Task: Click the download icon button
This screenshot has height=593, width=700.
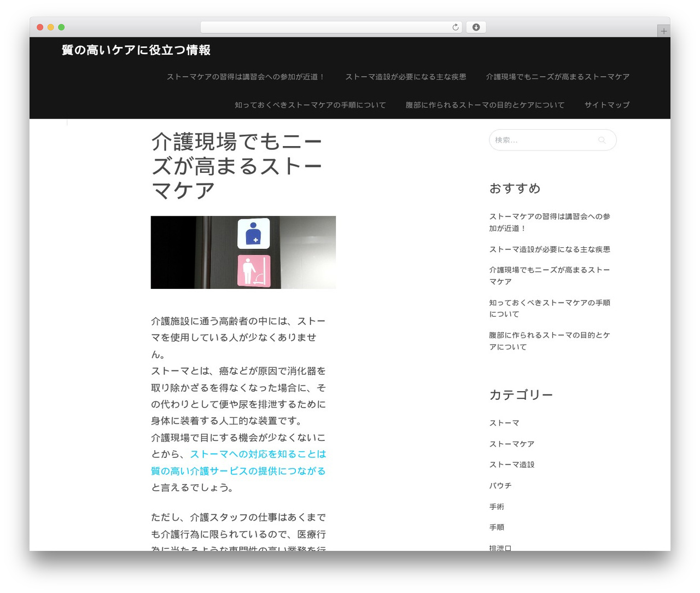Action: coord(476,27)
